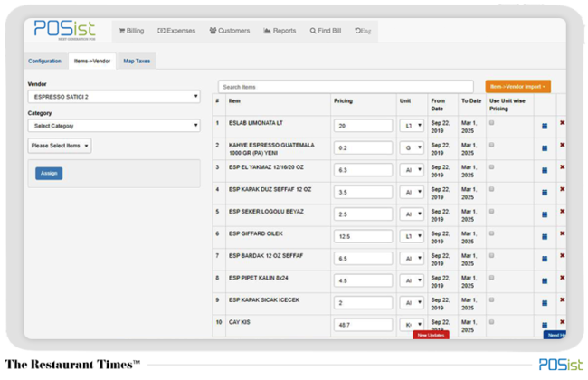The image size is (588, 380).
Task: Change unit dropdown for ESP EL YAKMAZ
Action: tap(412, 170)
